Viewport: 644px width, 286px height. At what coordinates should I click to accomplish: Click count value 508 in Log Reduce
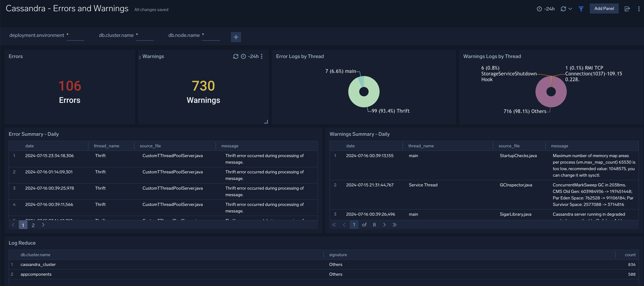click(632, 274)
